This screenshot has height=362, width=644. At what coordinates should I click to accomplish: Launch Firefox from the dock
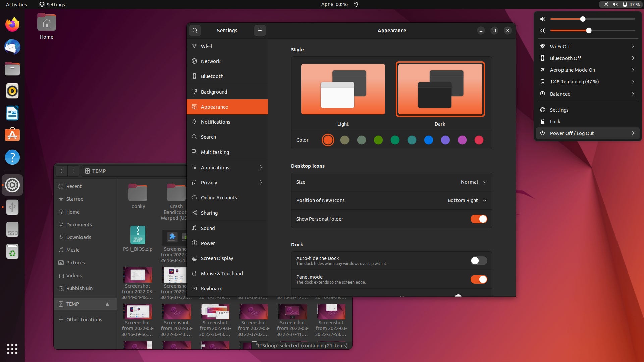pyautogui.click(x=12, y=24)
